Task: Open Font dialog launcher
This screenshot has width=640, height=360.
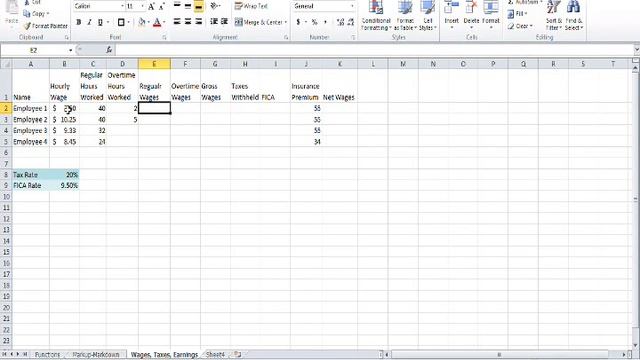Action: click(164, 38)
